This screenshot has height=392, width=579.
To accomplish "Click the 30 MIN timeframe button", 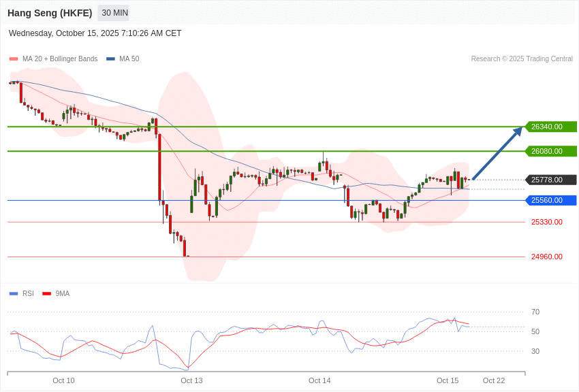I will coord(114,13).
